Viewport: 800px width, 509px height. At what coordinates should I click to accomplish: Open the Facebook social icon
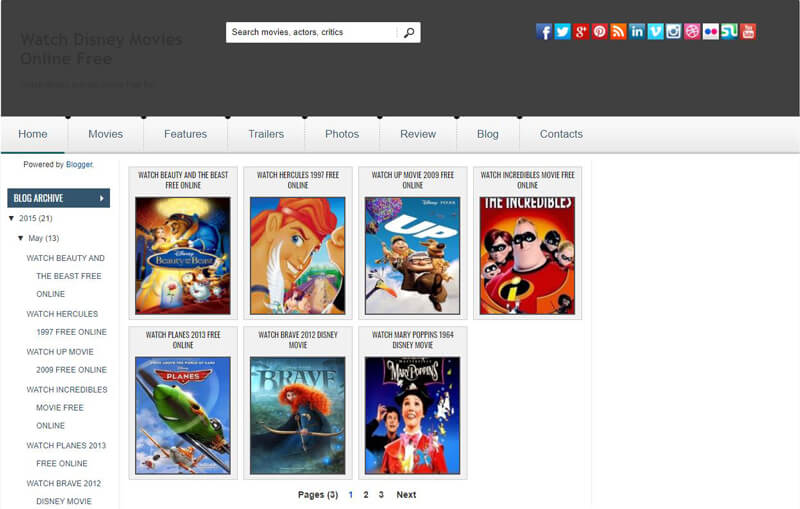coord(544,32)
